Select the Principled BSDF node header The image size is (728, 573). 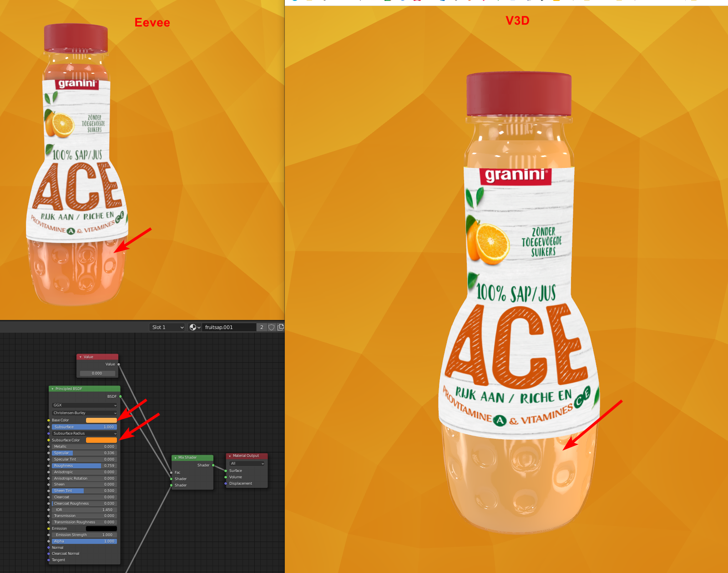click(85, 389)
